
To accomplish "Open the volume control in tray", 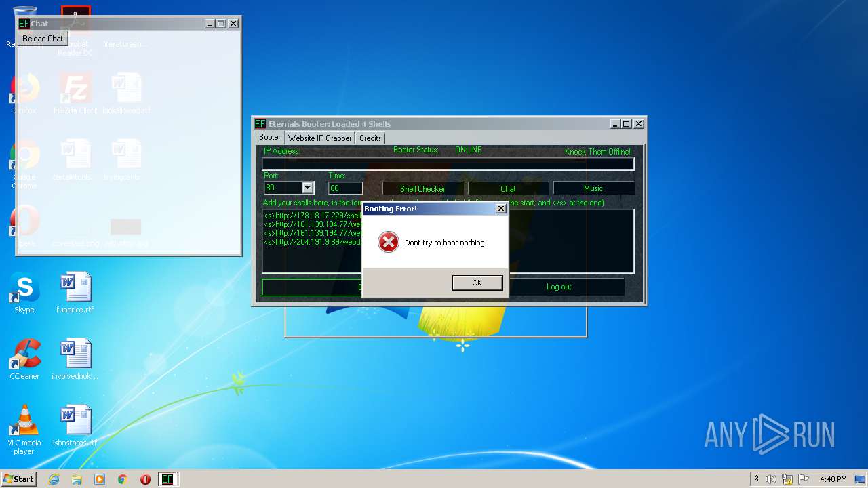I will (771, 479).
